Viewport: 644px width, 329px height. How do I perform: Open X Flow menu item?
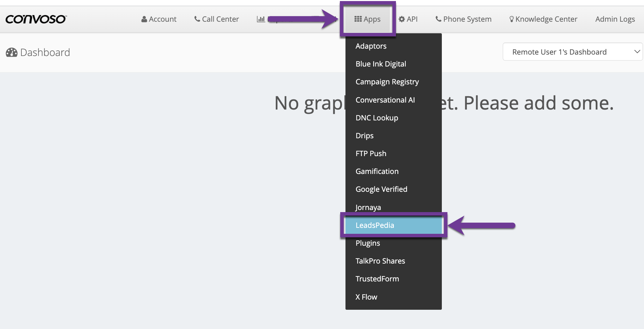366,297
